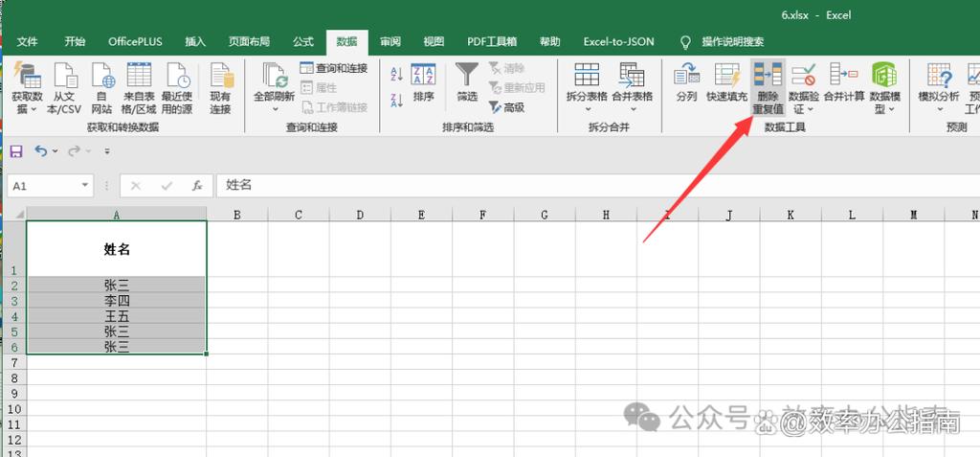Click 删除重复值 (Remove Duplicates)
This screenshot has width=980, height=457.
click(768, 87)
